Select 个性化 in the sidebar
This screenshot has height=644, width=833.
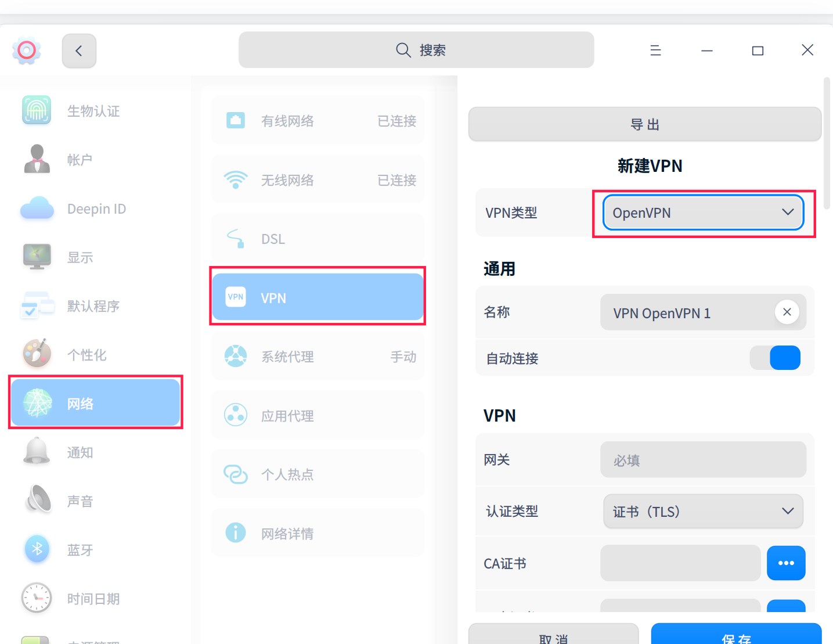(x=96, y=354)
